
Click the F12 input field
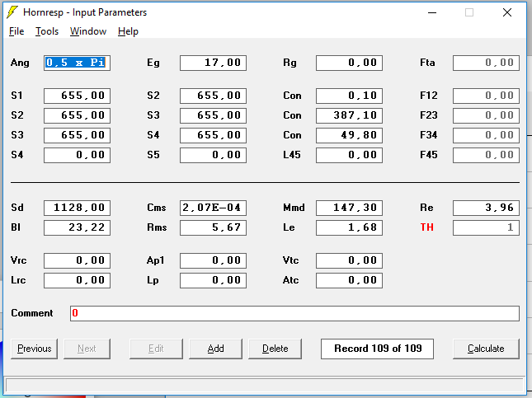(x=486, y=96)
